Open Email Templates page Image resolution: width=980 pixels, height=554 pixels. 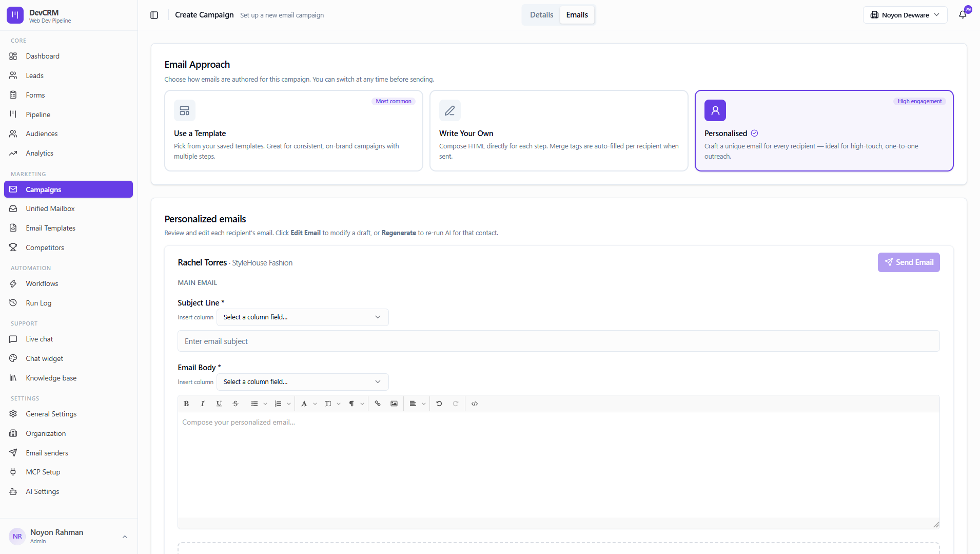tap(68, 228)
